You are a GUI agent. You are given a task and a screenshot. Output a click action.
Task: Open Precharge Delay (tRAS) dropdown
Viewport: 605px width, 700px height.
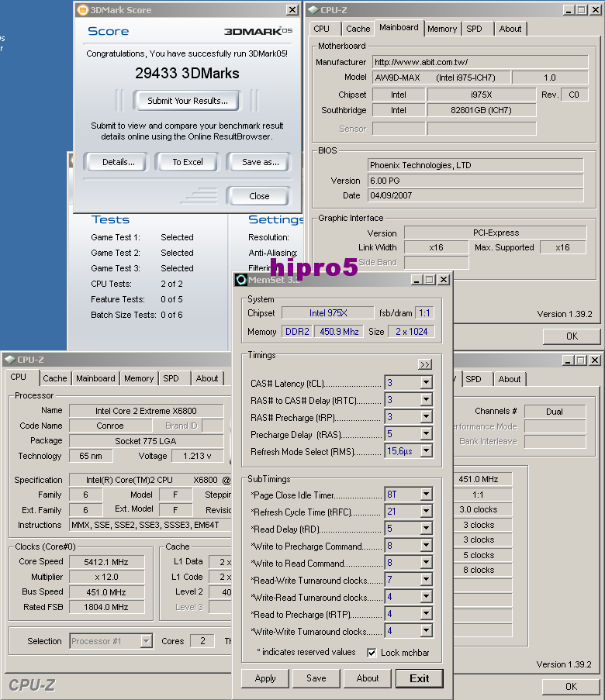(427, 433)
